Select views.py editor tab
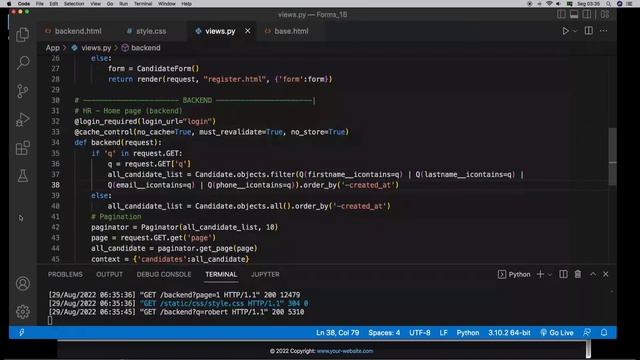 (x=220, y=31)
